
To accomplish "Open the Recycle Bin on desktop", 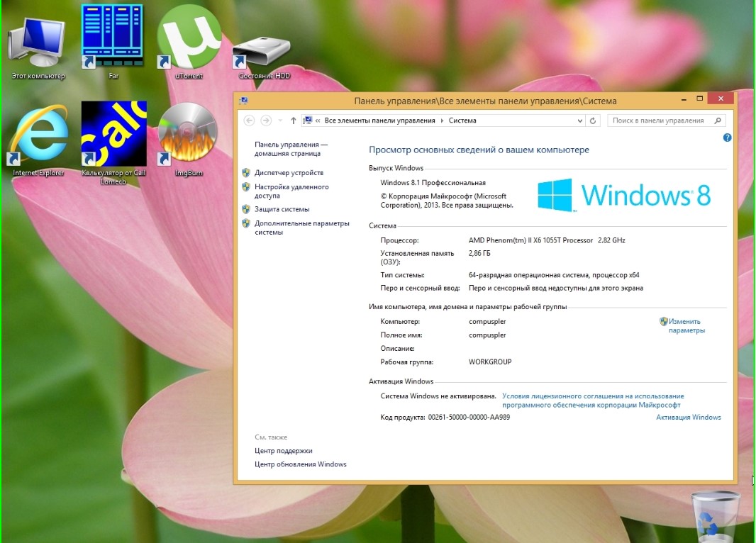I will pos(715,516).
